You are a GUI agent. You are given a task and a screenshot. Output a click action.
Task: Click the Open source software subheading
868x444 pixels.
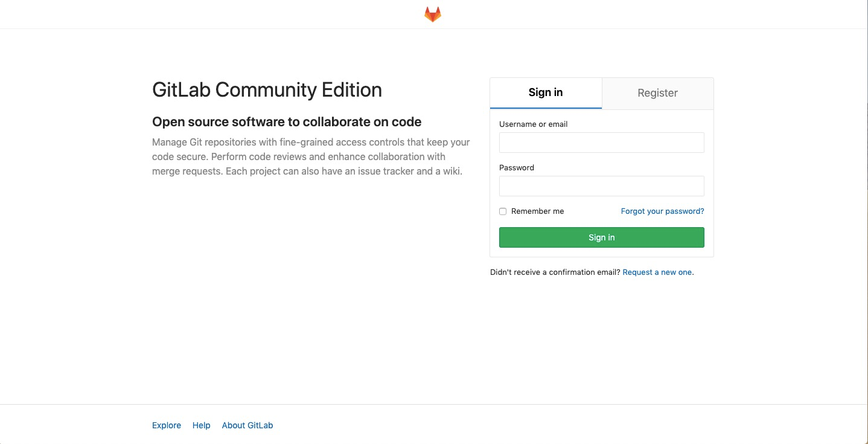287,122
